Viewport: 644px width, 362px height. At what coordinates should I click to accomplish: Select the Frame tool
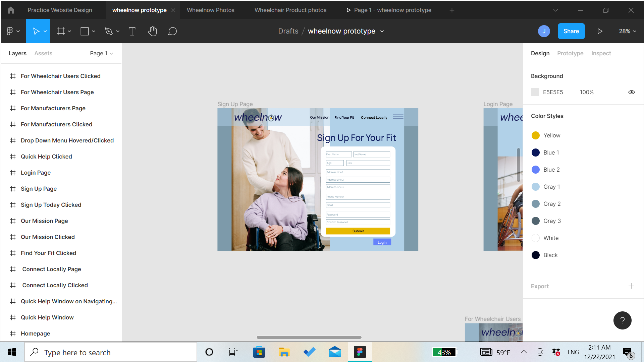pyautogui.click(x=61, y=31)
